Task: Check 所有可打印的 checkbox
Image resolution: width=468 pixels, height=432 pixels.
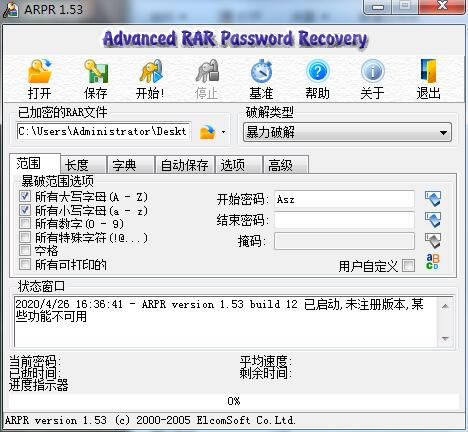Action: pyautogui.click(x=25, y=264)
